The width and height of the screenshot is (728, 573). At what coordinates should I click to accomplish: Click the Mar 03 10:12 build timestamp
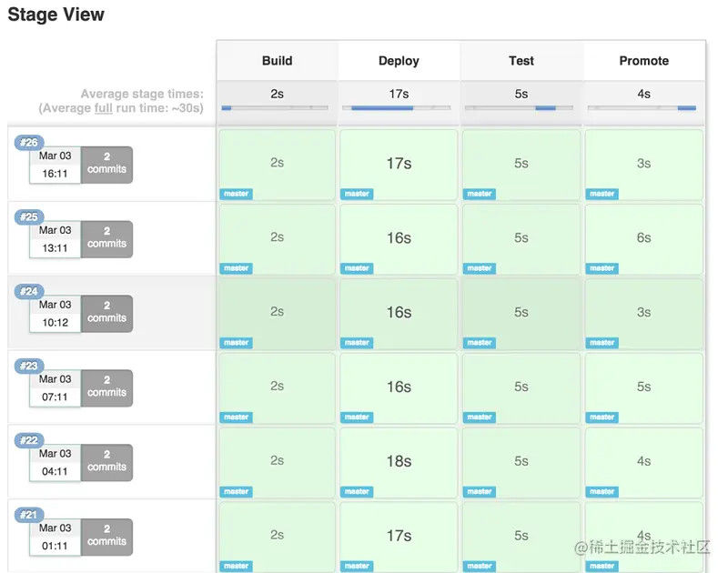(55, 314)
